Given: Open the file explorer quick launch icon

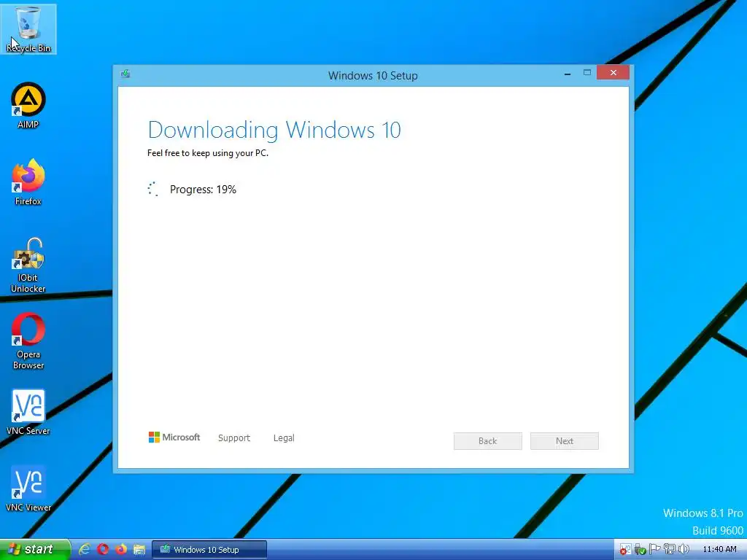Looking at the screenshot, I should coord(139,550).
